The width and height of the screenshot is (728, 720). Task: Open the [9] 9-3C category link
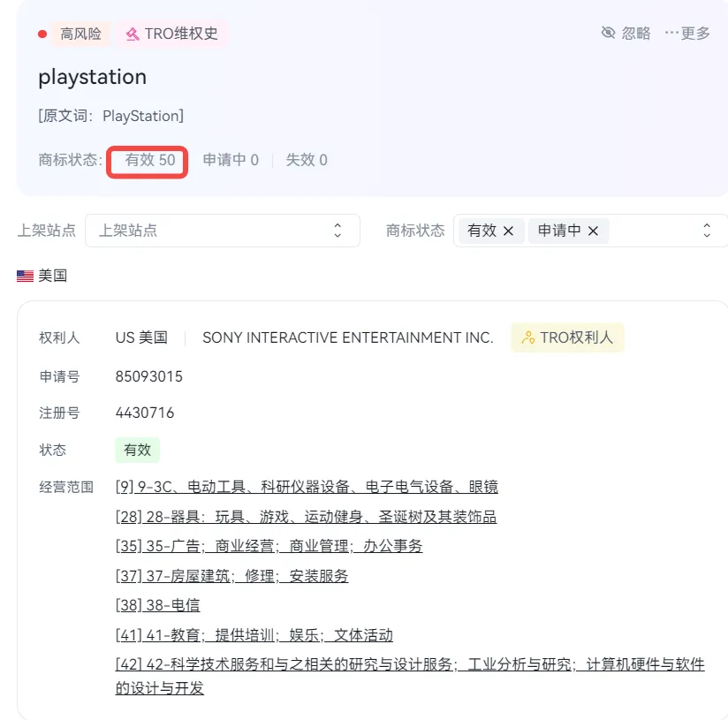click(x=307, y=487)
